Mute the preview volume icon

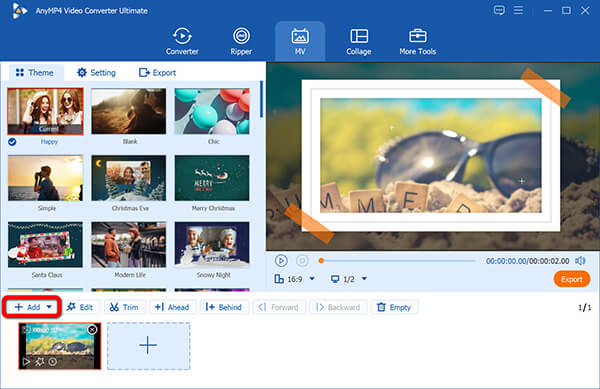pyautogui.click(x=580, y=261)
